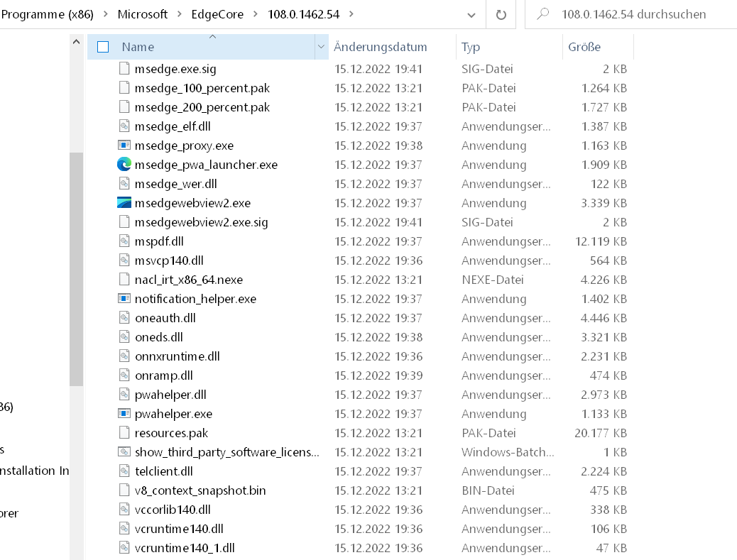Image resolution: width=737 pixels, height=560 pixels.
Task: Click the resources.pak file icon
Action: tap(124, 433)
